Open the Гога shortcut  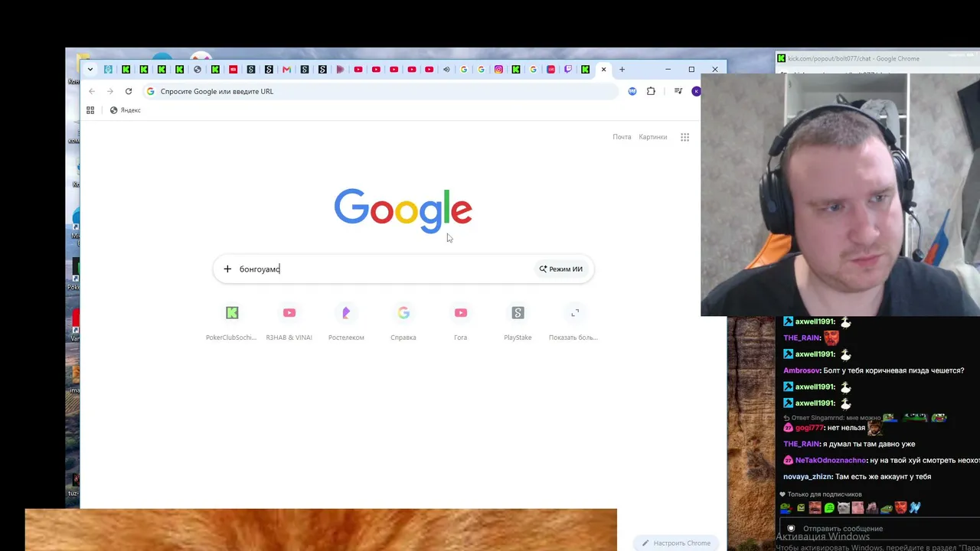(460, 322)
